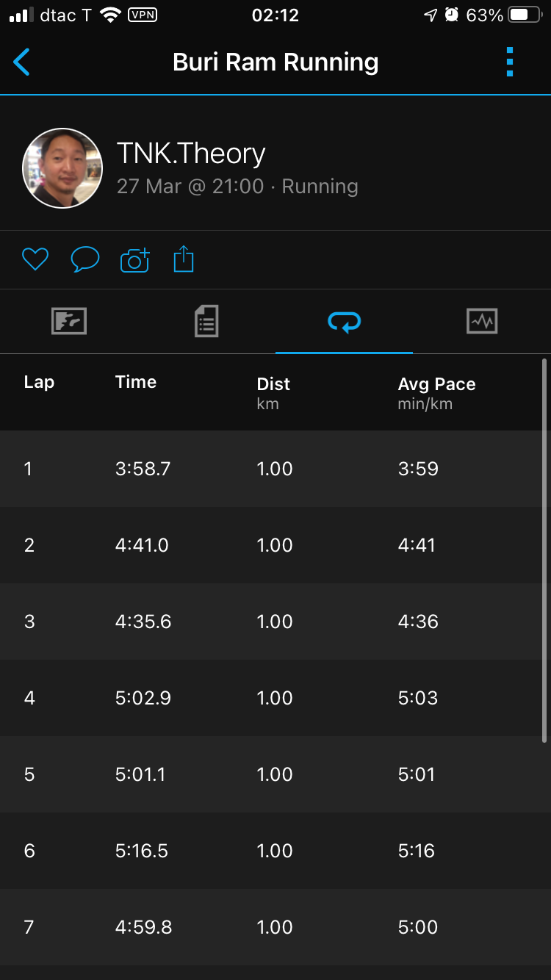Open the TNK.Theory profile name

(191, 154)
